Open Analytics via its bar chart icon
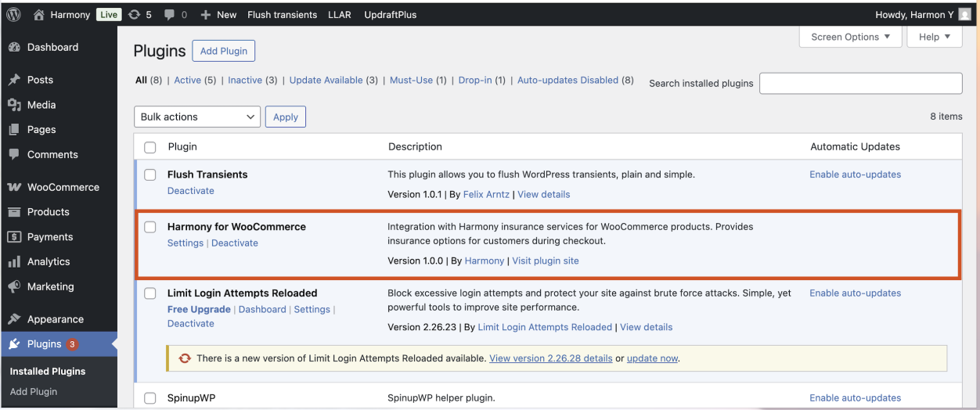The width and height of the screenshot is (980, 410). (14, 261)
